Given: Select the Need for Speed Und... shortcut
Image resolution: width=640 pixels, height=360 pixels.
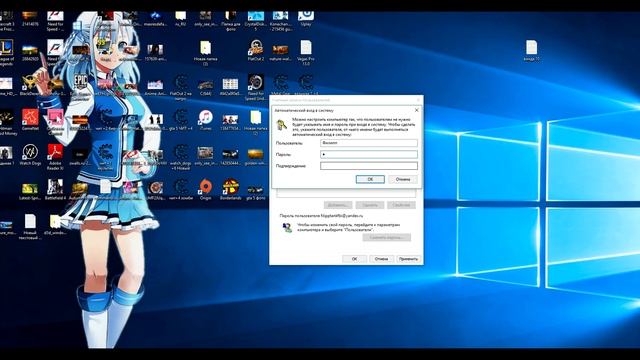Looking at the screenshot, I should 256,83.
